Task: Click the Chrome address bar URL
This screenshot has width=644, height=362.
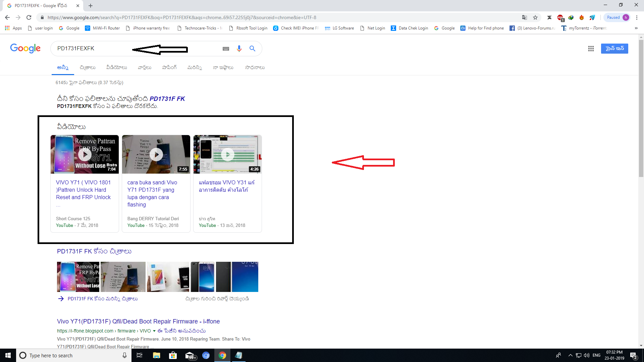Action: (x=182, y=17)
